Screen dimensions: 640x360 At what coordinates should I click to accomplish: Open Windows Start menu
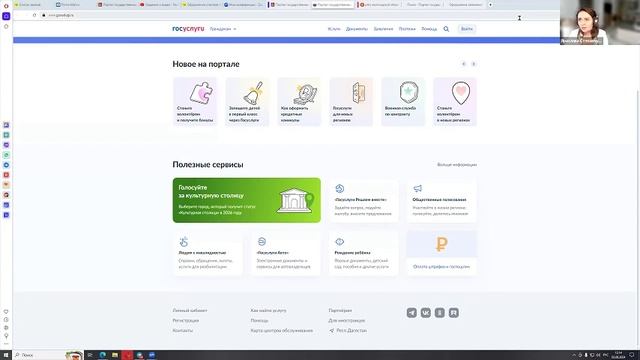[x=6, y=355]
